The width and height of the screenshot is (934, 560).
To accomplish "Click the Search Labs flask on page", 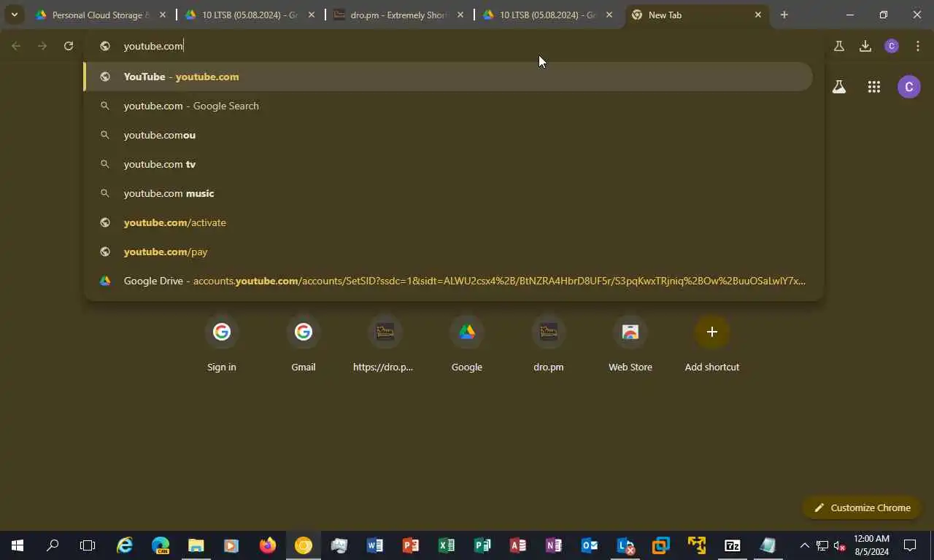I will 839,87.
